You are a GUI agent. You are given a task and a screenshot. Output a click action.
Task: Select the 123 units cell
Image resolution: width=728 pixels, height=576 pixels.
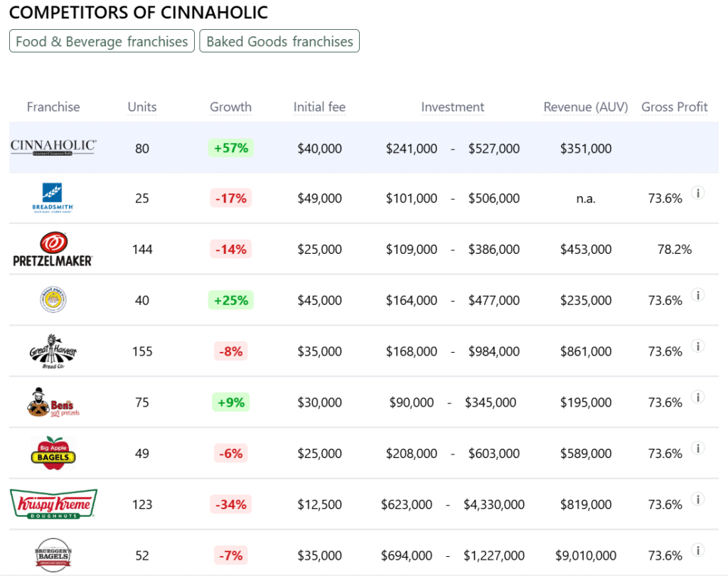[x=142, y=504]
